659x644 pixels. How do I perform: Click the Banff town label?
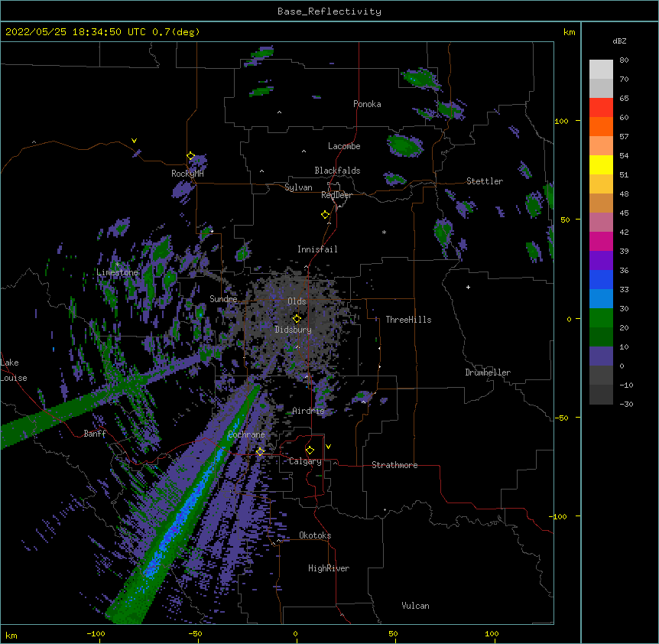pyautogui.click(x=95, y=434)
